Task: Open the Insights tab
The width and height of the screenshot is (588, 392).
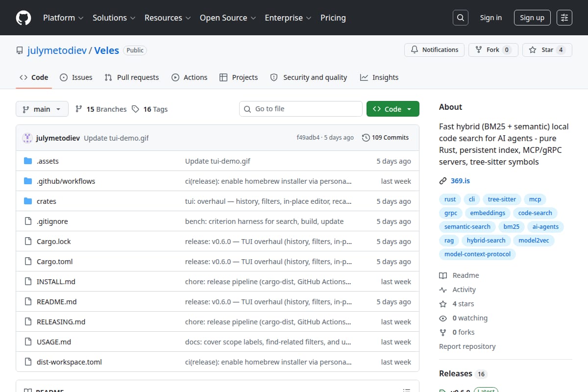Action: point(379,77)
